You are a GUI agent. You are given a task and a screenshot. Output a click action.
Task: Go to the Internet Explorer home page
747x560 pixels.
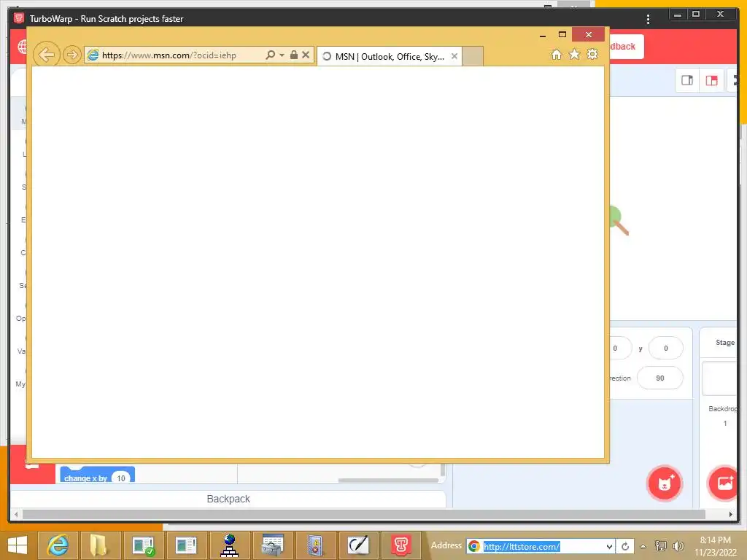click(556, 54)
